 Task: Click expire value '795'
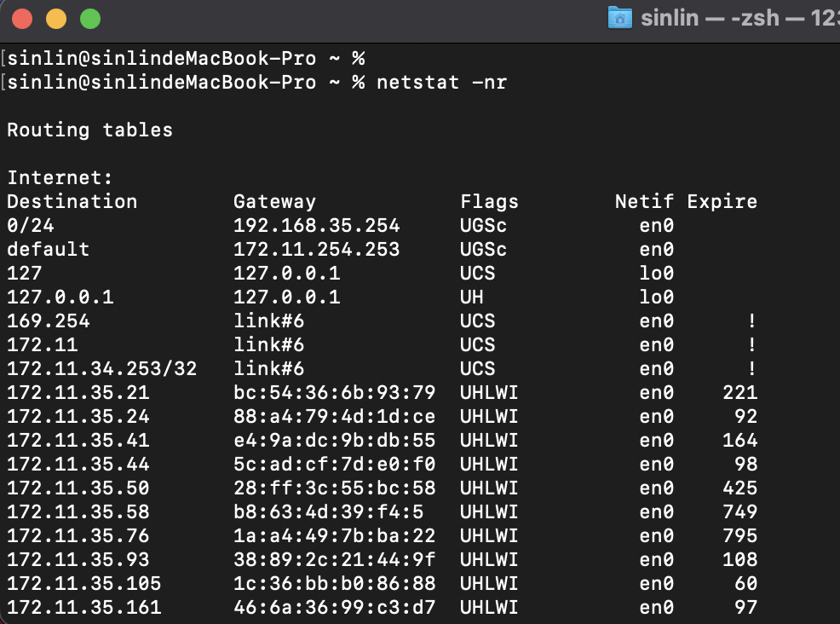coord(739,535)
